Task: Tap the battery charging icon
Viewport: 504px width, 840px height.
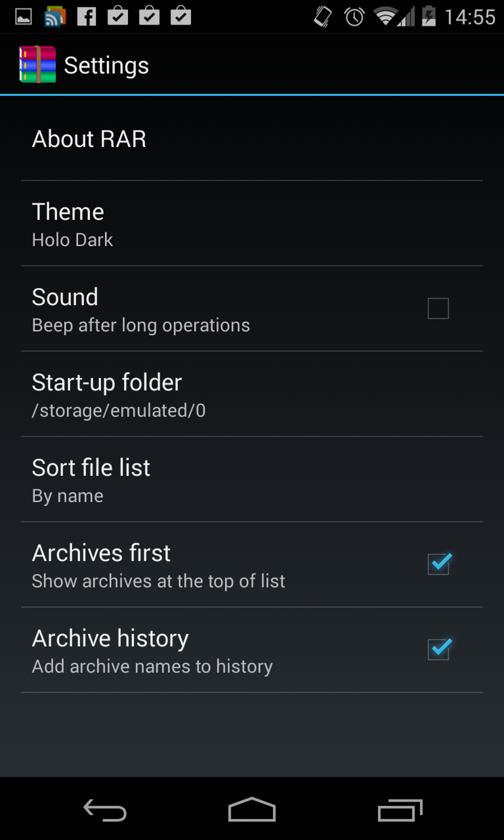Action: 428,16
